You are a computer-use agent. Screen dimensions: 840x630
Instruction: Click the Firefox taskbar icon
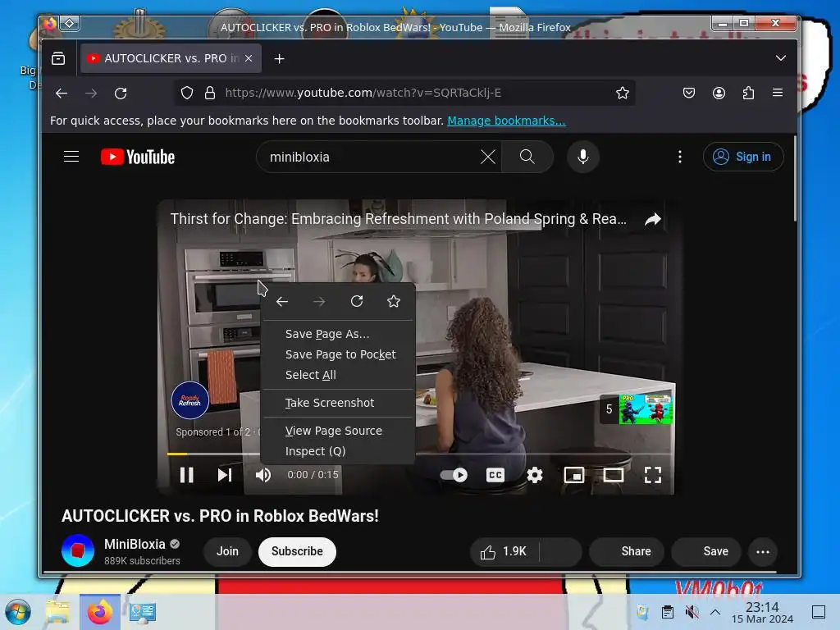pos(100,612)
